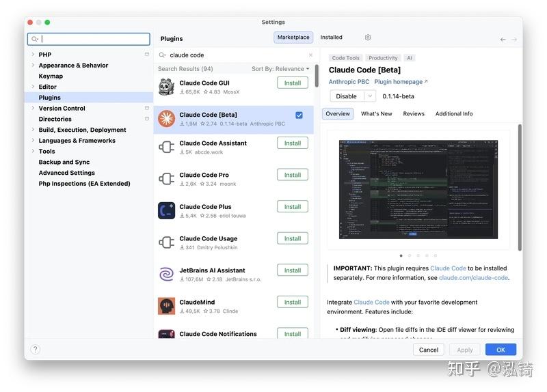Expand Appearance & Behavior section
The width and height of the screenshot is (547, 392).
click(x=33, y=65)
